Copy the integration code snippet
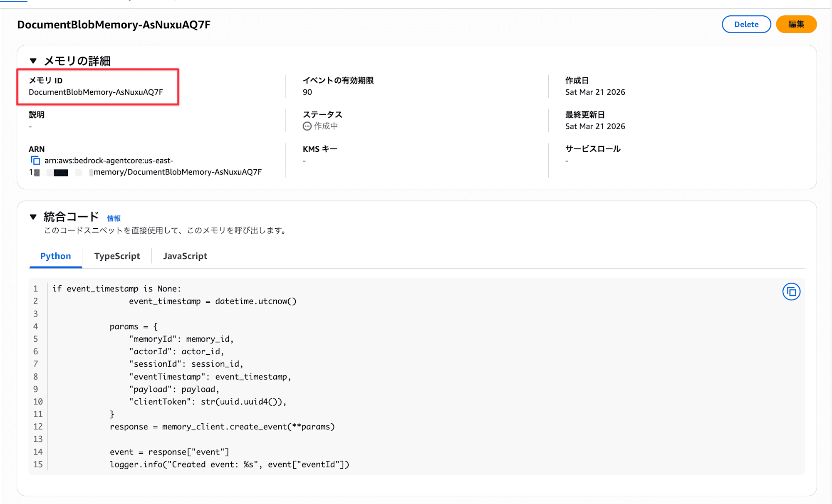Screen dimensions: 832x504 tap(791, 292)
